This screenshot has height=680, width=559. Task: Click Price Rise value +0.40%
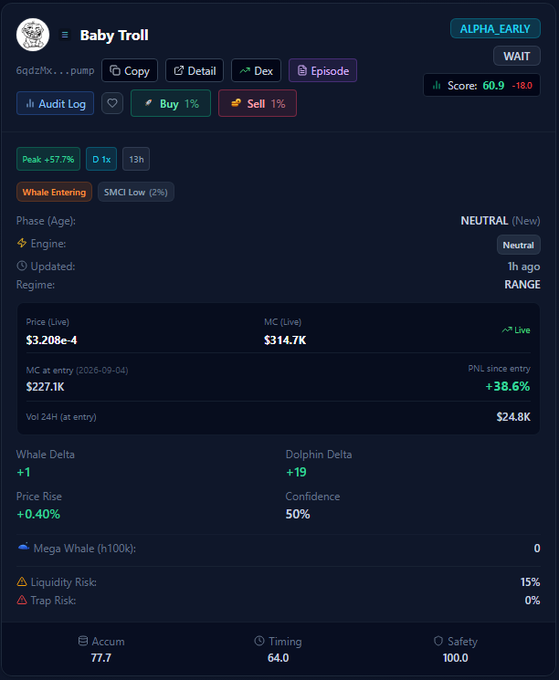pos(38,514)
